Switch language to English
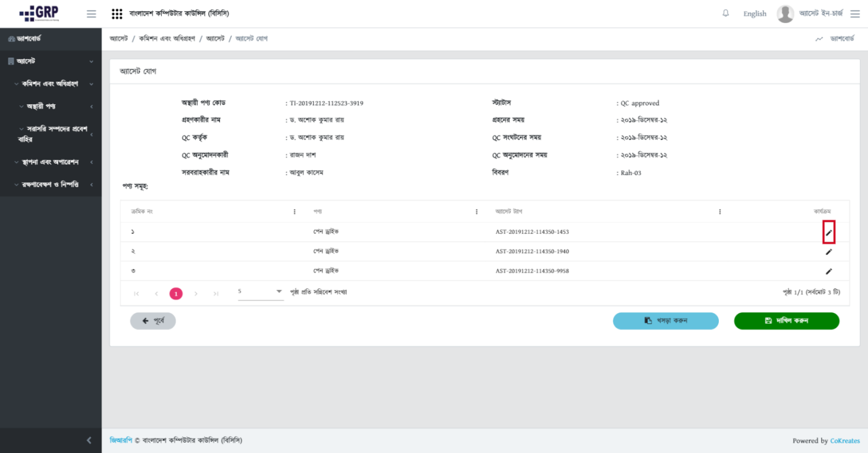 click(755, 14)
